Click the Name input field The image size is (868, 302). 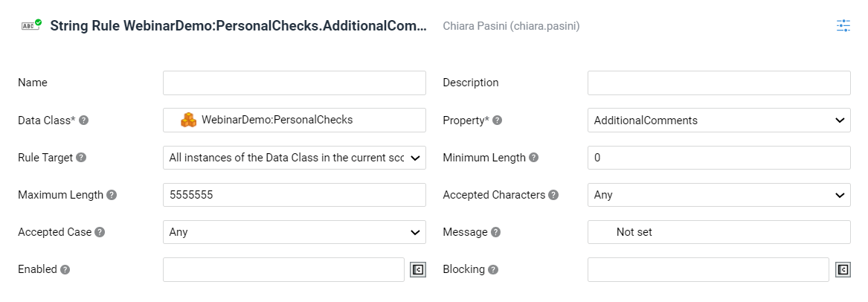coord(295,83)
